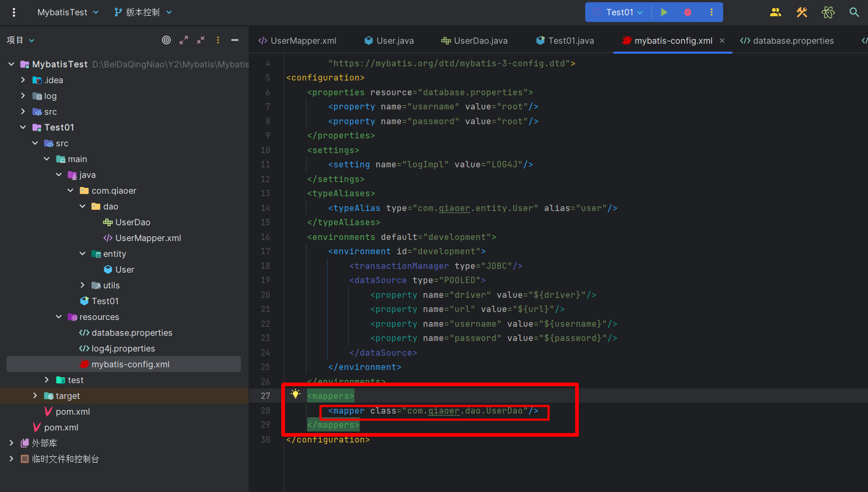The width and height of the screenshot is (868, 492).
Task: Collapse the java source folder
Action: tap(58, 175)
